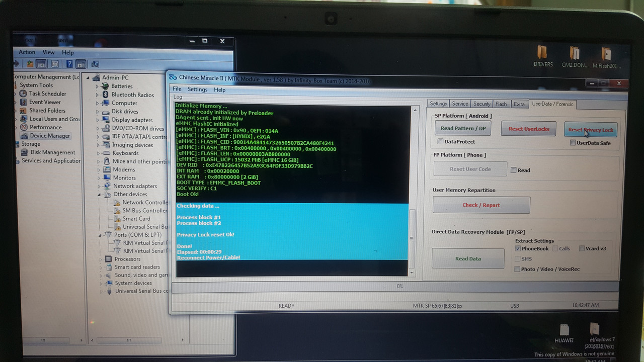Click the Shared Folders icon

(23, 111)
